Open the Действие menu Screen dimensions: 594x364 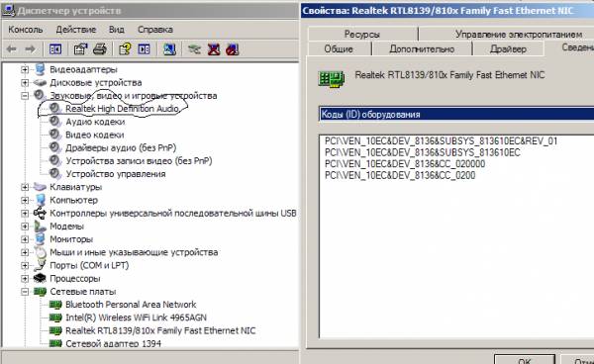click(76, 30)
